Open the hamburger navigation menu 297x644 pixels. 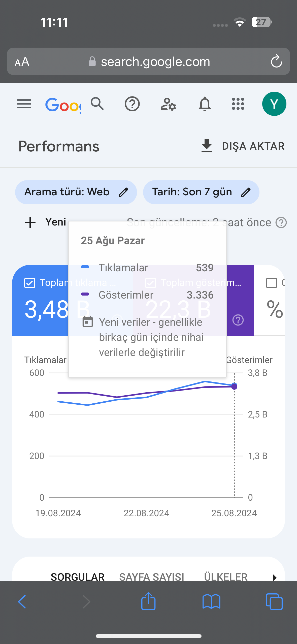[x=24, y=104]
